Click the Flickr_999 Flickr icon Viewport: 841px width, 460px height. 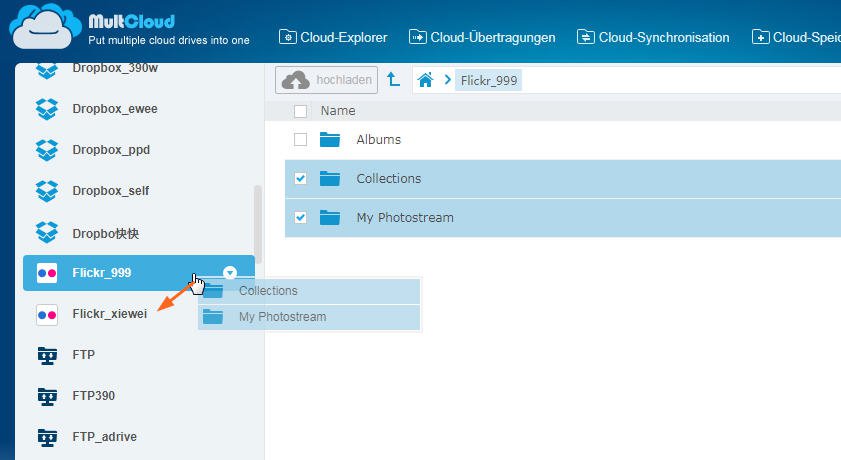click(x=47, y=273)
